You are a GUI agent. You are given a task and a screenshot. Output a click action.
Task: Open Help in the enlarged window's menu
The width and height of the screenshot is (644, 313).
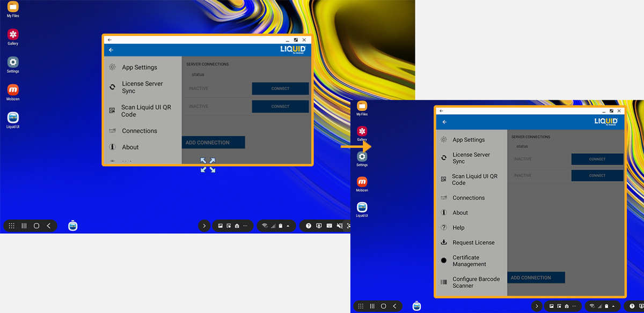(458, 228)
